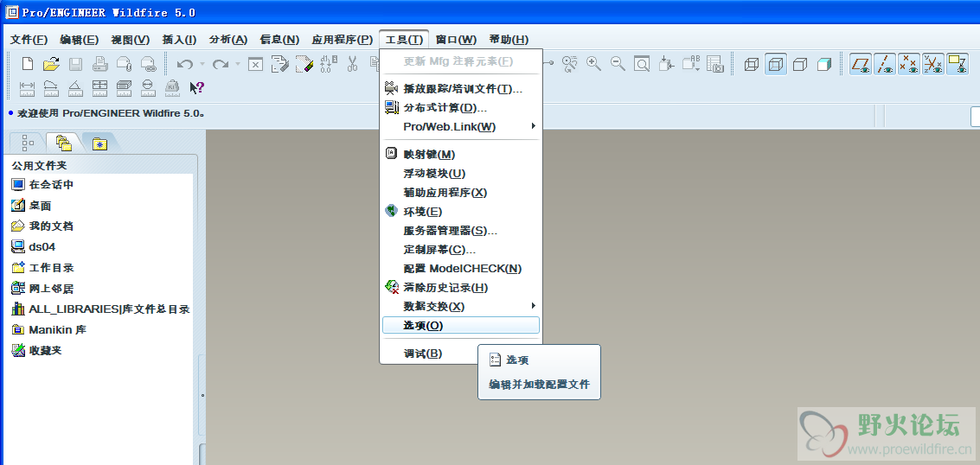This screenshot has height=465, width=980.
Task: Click the send mail with link icon
Action: pos(148,64)
